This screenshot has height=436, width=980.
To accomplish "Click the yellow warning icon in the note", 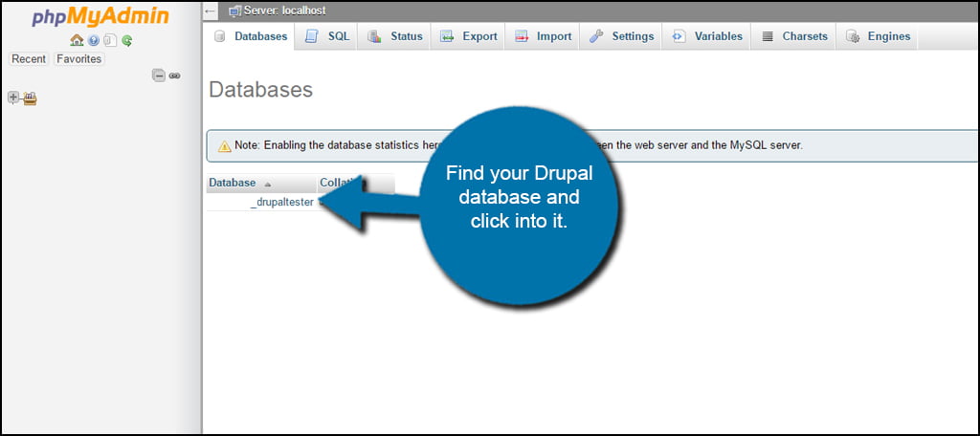I will click(x=224, y=146).
